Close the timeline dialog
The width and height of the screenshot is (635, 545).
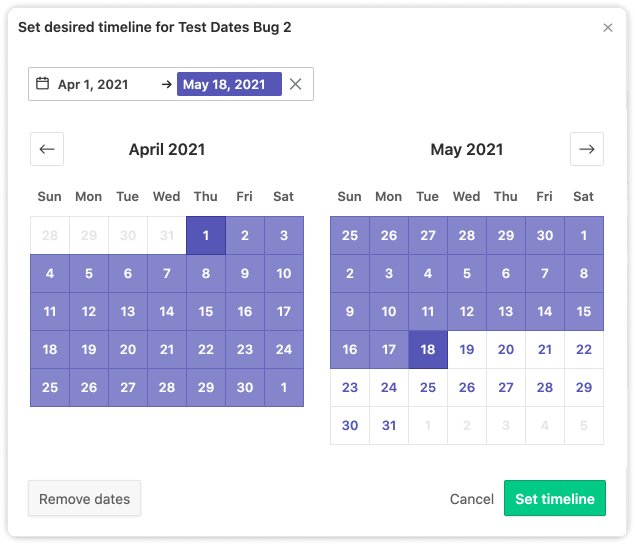[x=607, y=28]
